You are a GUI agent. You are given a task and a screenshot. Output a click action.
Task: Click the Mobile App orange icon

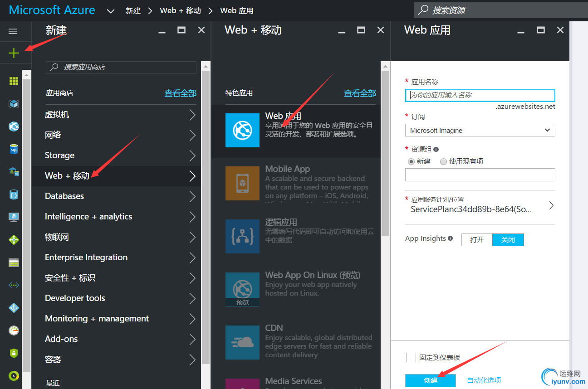coord(242,184)
